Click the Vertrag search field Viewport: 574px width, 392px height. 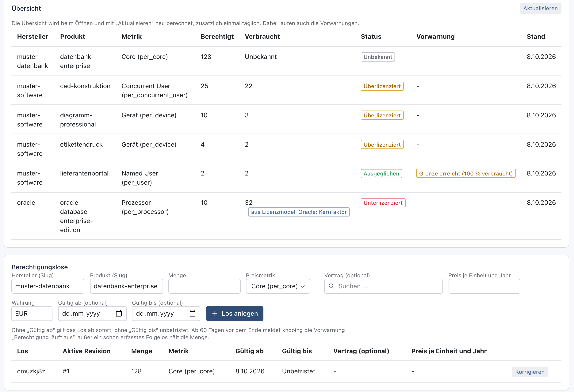pos(383,286)
